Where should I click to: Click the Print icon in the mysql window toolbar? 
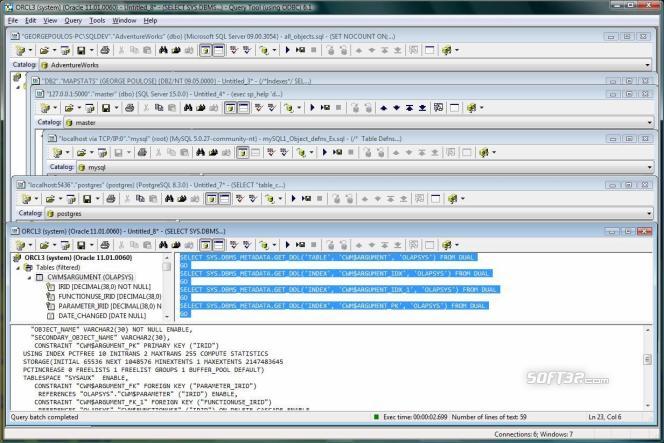pyautogui.click(x=142, y=152)
